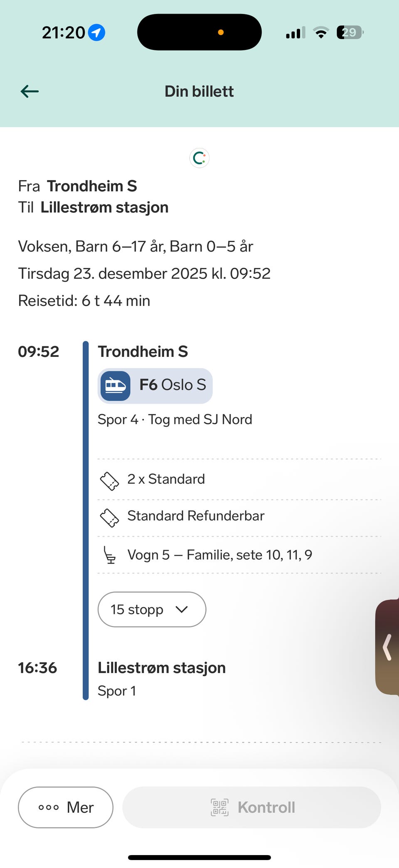Tap the seat icon next to Vogn 5
The image size is (399, 868).
pyautogui.click(x=109, y=555)
